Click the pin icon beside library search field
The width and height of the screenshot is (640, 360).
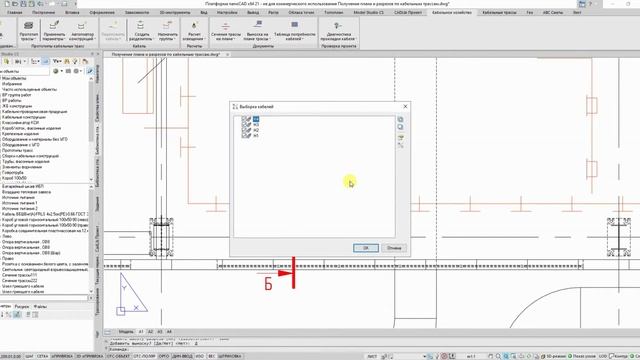pyautogui.click(x=90, y=71)
